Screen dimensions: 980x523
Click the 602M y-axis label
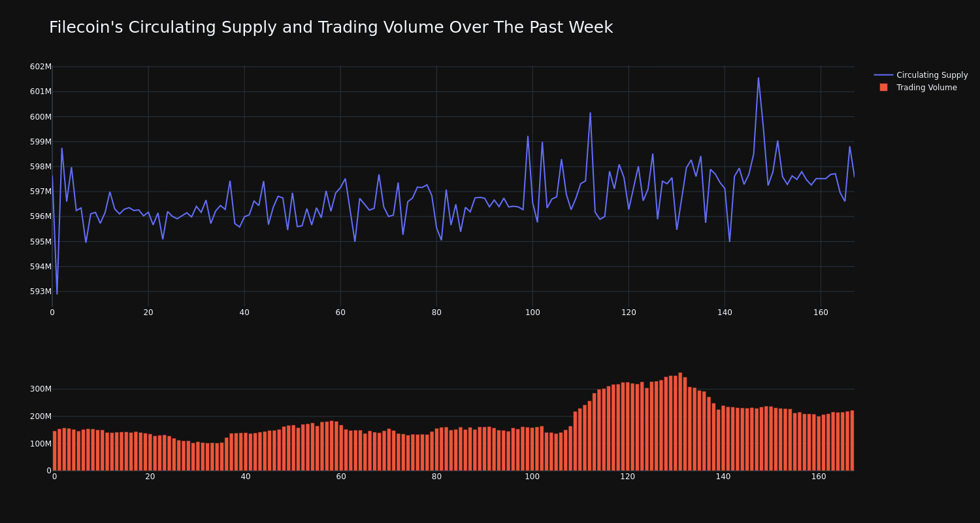pyautogui.click(x=40, y=67)
